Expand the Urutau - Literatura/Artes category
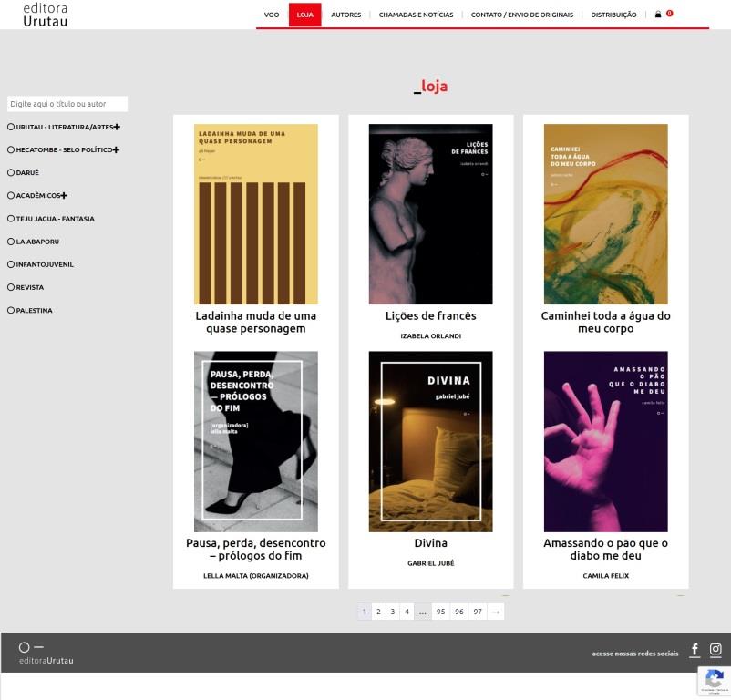This screenshot has width=731, height=700. [117, 127]
